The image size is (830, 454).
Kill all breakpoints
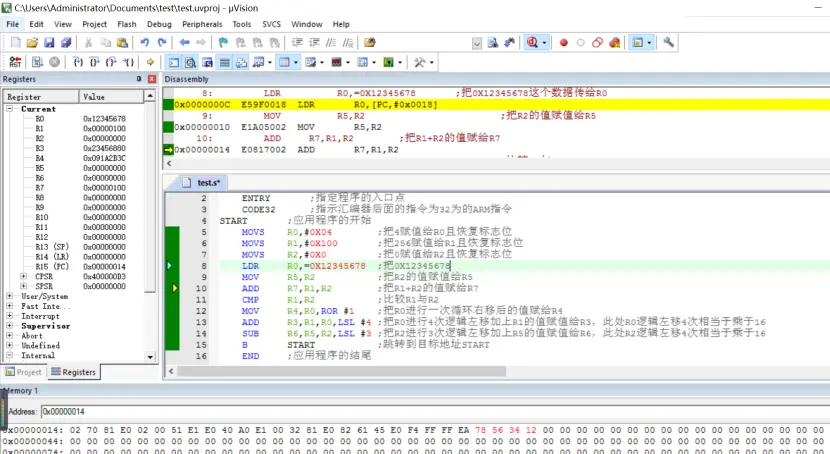(x=615, y=42)
